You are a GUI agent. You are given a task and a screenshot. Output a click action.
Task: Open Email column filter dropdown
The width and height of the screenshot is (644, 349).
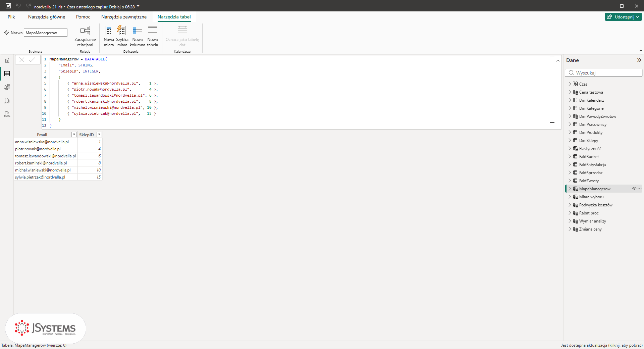[74, 135]
